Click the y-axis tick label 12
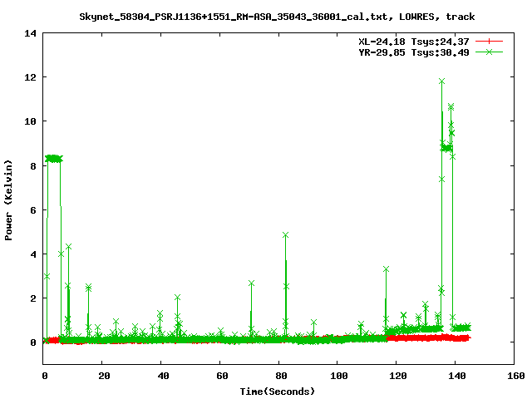The image size is (532, 399). click(30, 77)
